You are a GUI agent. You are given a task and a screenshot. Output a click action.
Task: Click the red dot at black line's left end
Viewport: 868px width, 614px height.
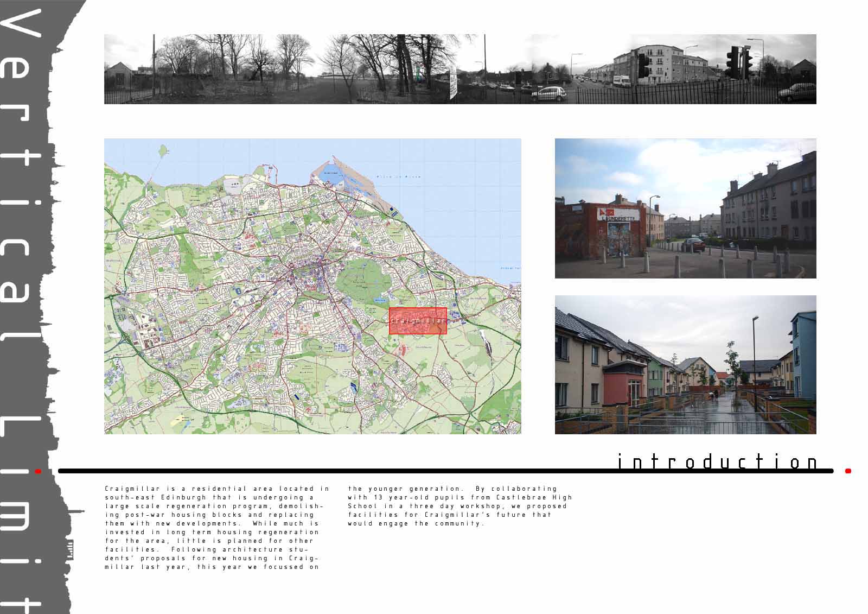[37, 471]
